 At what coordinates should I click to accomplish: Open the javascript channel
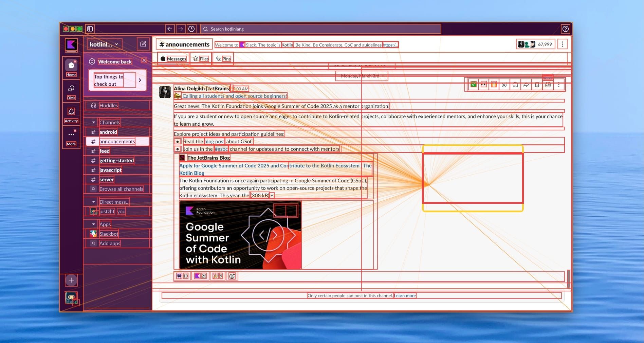coord(117,170)
